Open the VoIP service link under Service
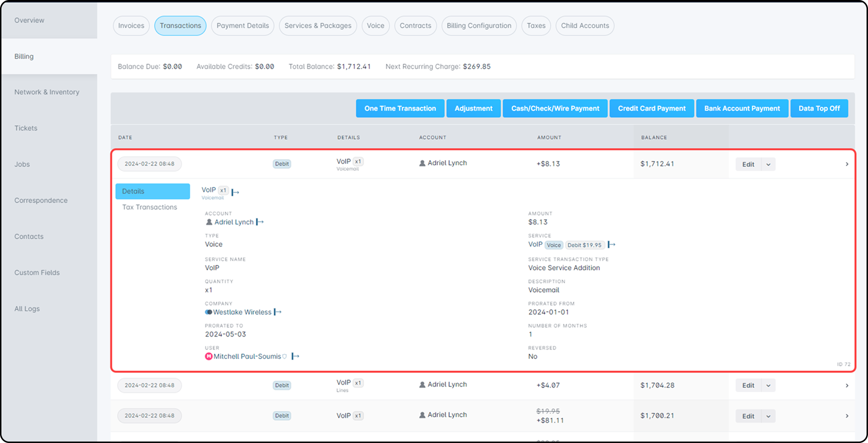The image size is (868, 443). (x=536, y=244)
